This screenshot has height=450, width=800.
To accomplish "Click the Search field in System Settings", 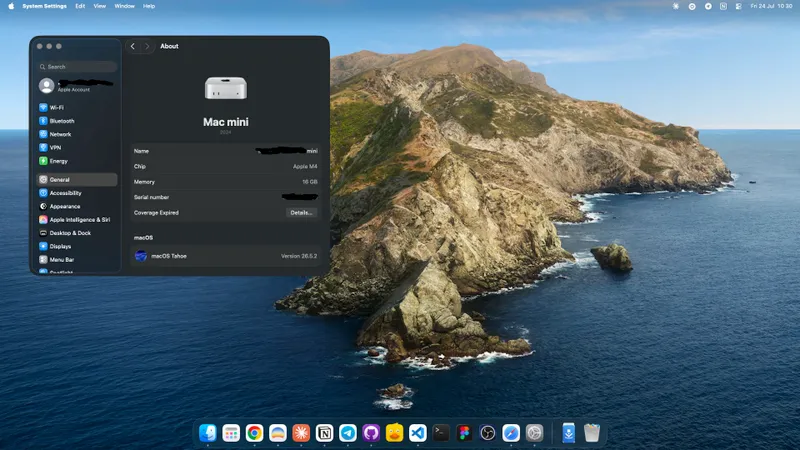I will pos(77,67).
